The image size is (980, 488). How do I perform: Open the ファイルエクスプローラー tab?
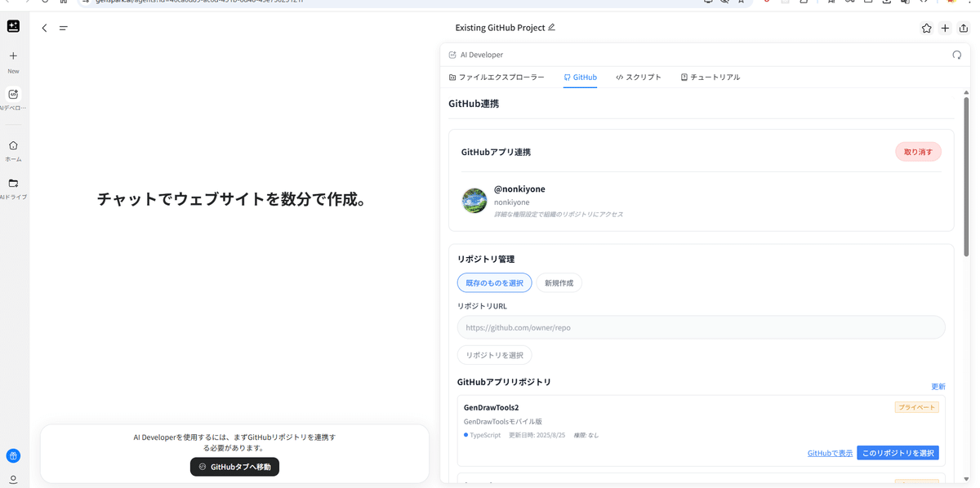(x=497, y=78)
